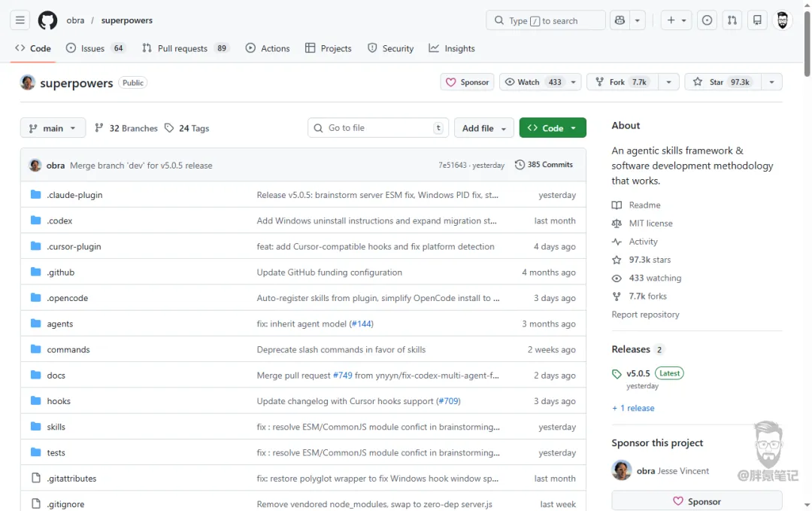Expand the Add file dropdown

(484, 128)
